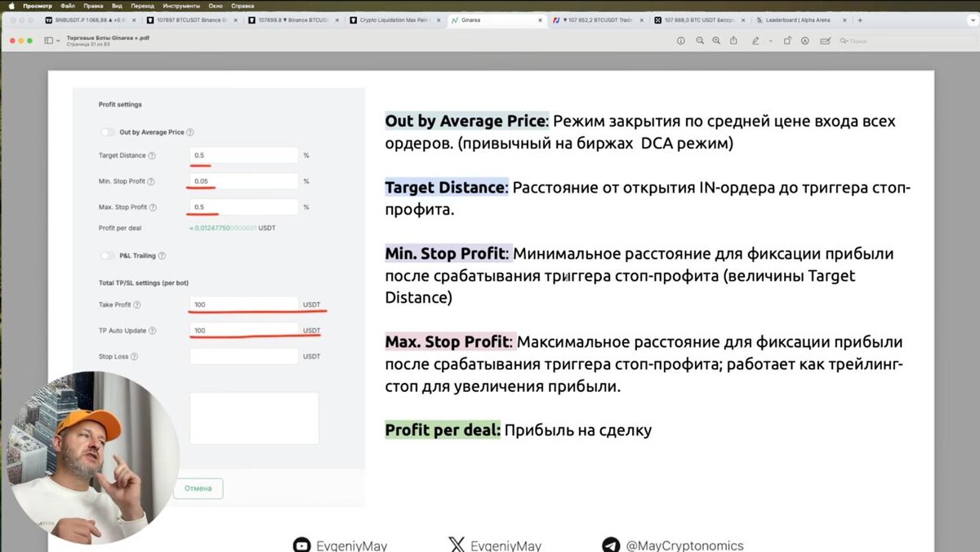Click the Telegram icon beside @MayCryptonomics
The height and width of the screenshot is (552, 980).
611,545
